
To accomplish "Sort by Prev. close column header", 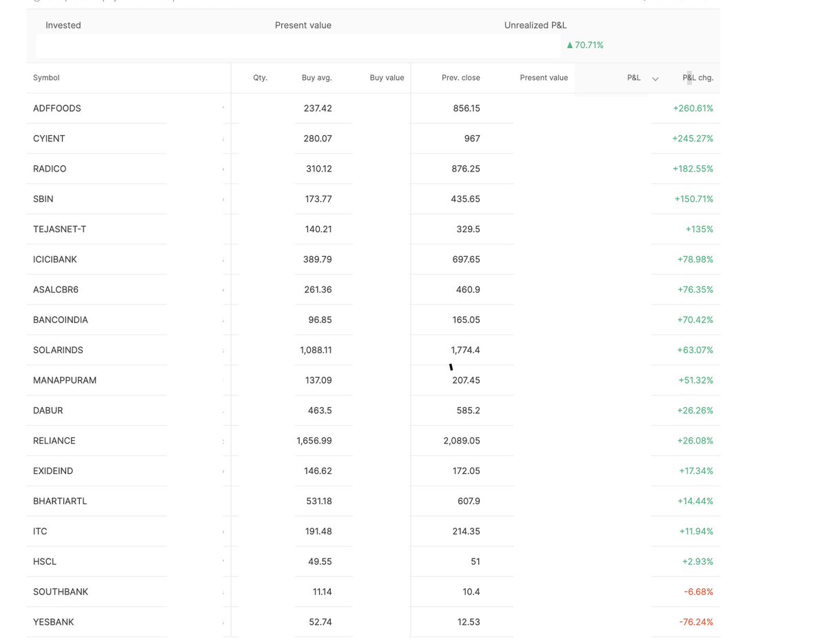I will (x=461, y=78).
